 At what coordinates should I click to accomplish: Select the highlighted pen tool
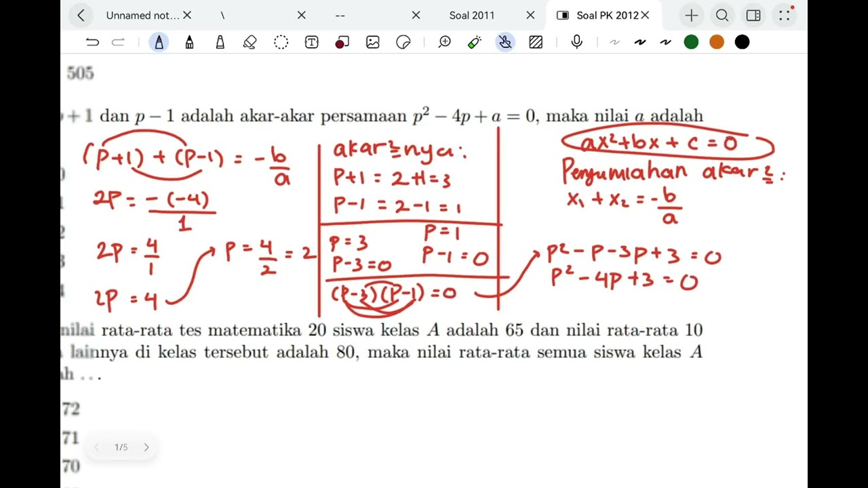[x=159, y=42]
